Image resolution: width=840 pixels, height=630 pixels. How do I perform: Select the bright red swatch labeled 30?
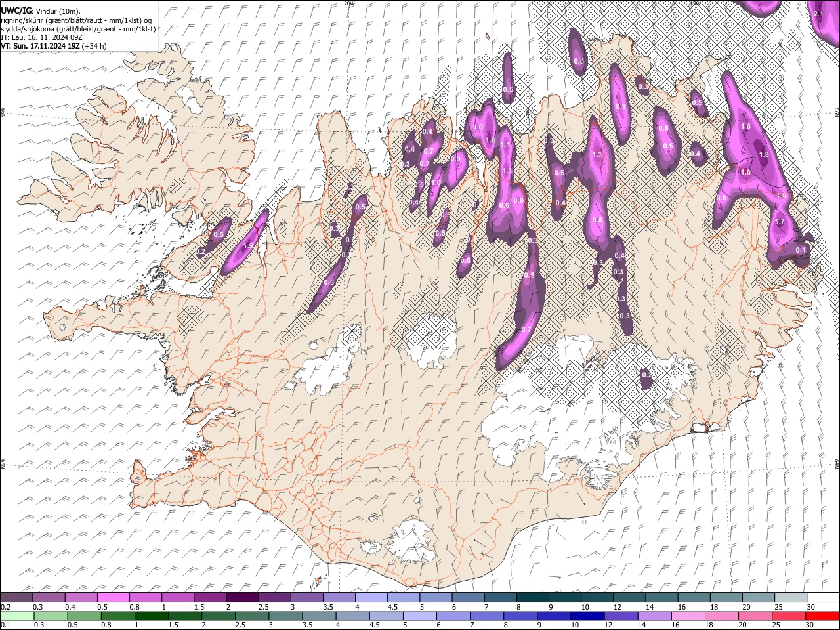(x=823, y=616)
